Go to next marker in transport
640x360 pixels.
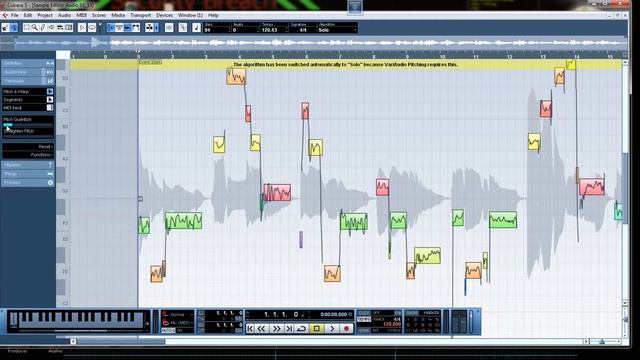[289, 328]
